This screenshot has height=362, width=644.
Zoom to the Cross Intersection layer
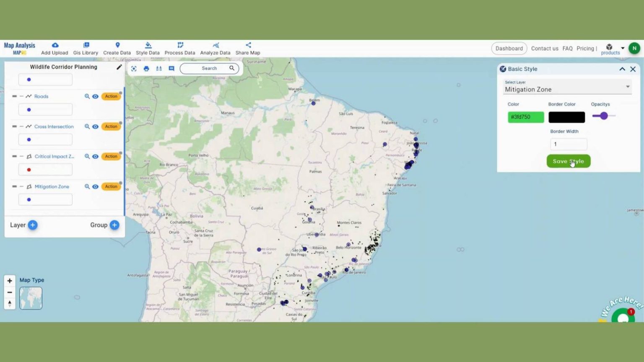coord(87,127)
